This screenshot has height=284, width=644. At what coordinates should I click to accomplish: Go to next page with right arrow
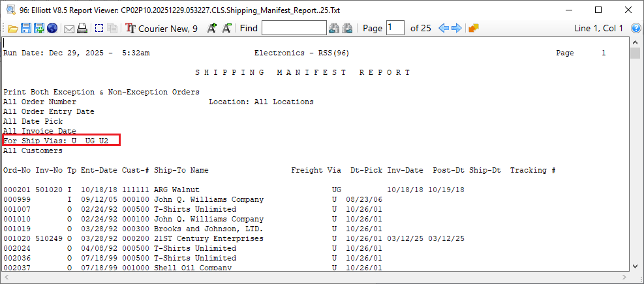(x=457, y=28)
